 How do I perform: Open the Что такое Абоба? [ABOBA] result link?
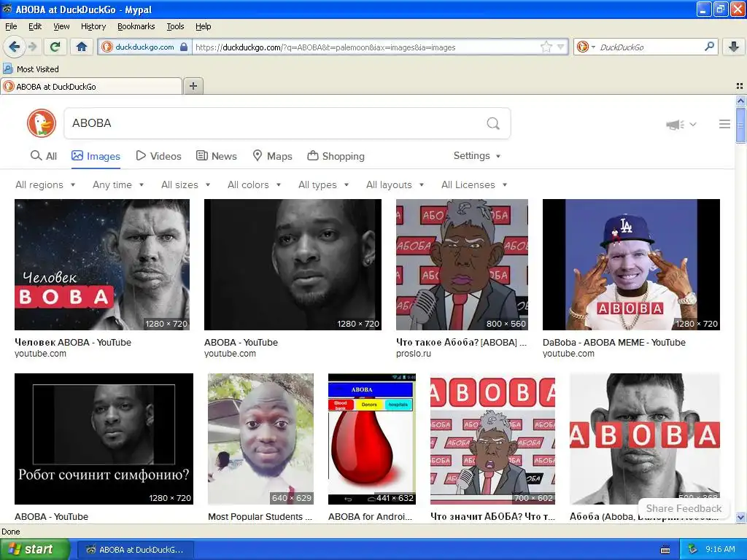point(461,342)
